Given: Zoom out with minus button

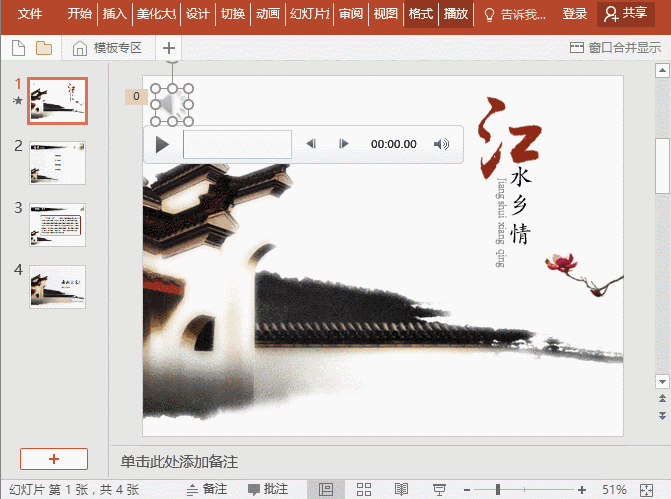Looking at the screenshot, I should tap(467, 490).
